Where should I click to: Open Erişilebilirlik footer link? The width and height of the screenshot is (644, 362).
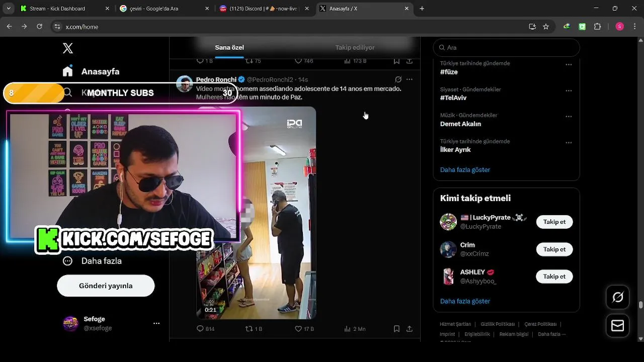(477, 334)
